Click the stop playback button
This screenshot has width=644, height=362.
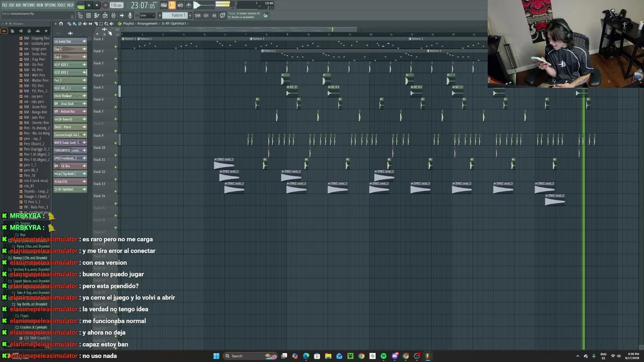[97, 6]
